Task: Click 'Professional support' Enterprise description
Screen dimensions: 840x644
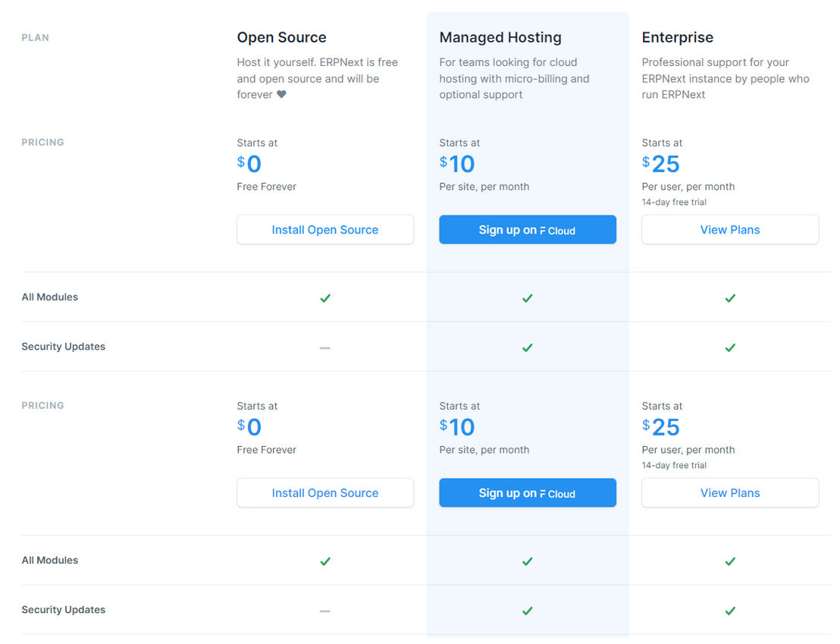Action: coord(726,78)
